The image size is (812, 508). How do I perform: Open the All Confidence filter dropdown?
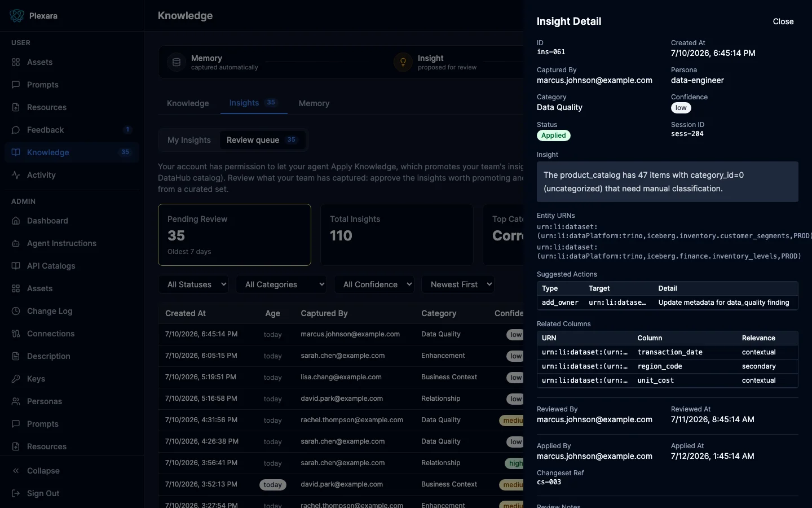[374, 284]
